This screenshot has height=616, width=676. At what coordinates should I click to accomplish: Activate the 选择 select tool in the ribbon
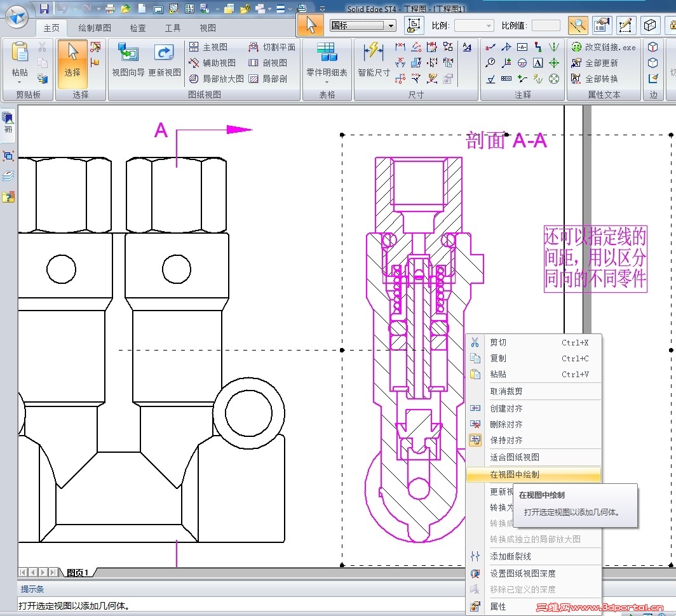(x=72, y=64)
